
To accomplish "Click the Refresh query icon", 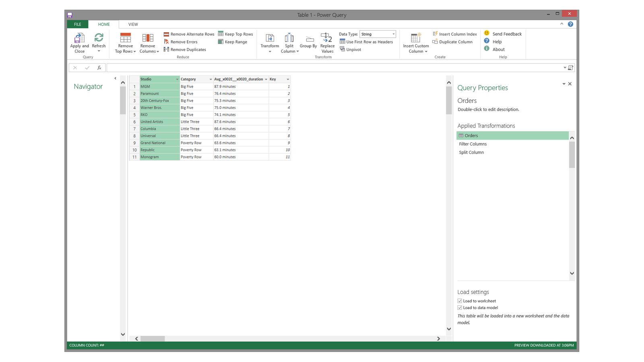I will (99, 37).
